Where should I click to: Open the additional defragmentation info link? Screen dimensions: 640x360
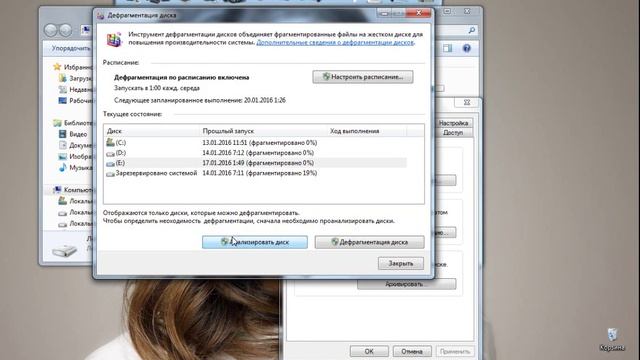335,42
